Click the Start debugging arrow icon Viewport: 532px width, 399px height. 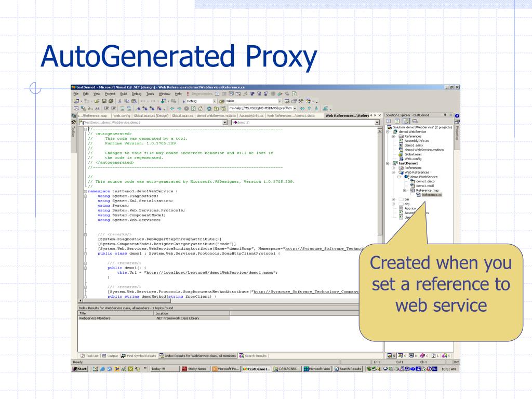[x=184, y=101]
